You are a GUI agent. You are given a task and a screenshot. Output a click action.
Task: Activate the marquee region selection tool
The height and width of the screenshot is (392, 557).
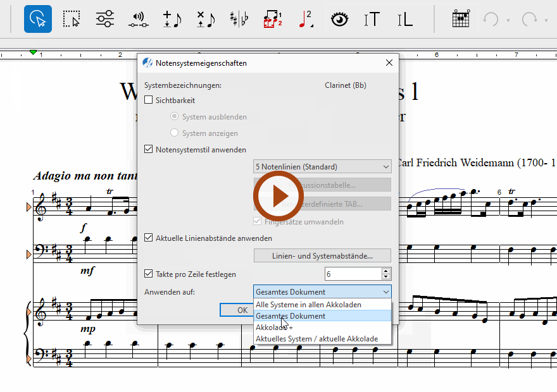[72, 19]
